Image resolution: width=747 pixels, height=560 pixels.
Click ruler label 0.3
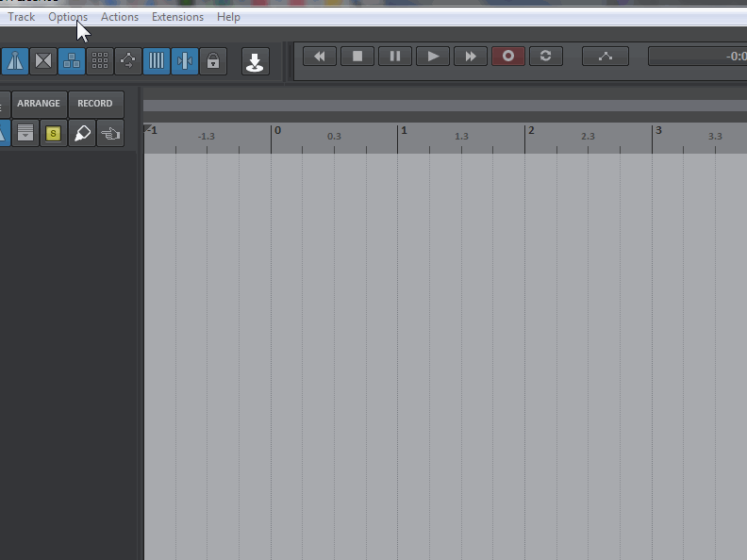[x=334, y=136]
